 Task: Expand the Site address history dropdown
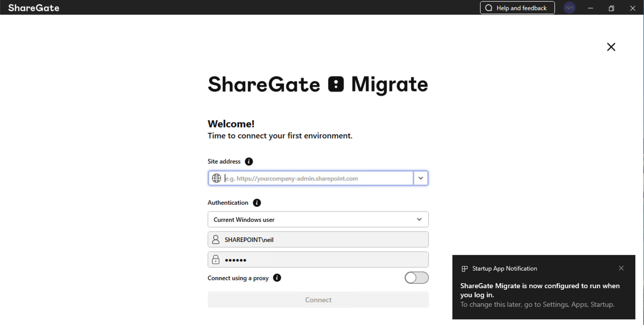[x=421, y=178]
